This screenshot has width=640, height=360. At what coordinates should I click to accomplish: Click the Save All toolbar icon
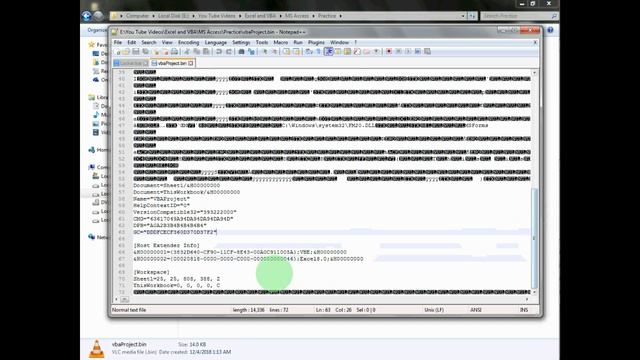click(x=146, y=51)
